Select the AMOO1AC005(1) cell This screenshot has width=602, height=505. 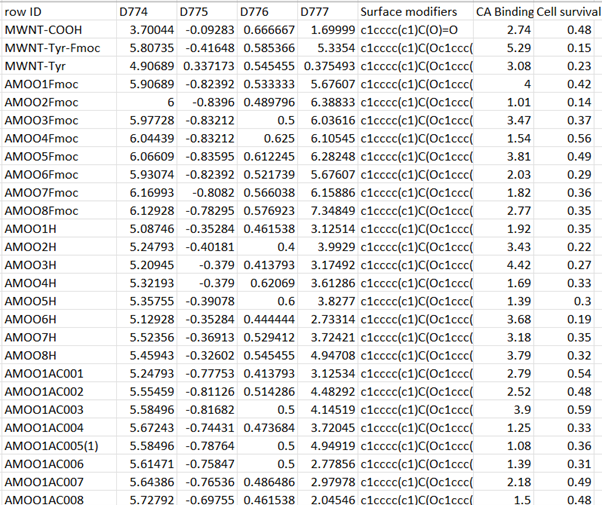[x=59, y=445]
